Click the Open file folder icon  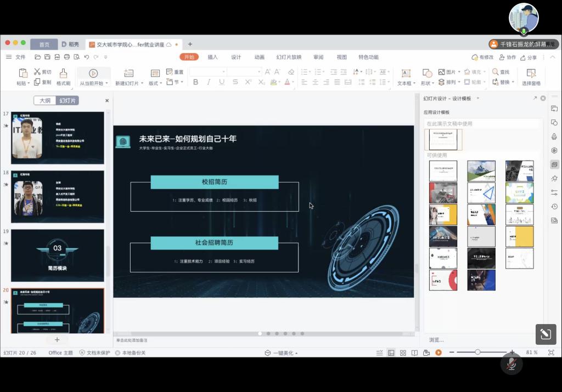(38, 57)
